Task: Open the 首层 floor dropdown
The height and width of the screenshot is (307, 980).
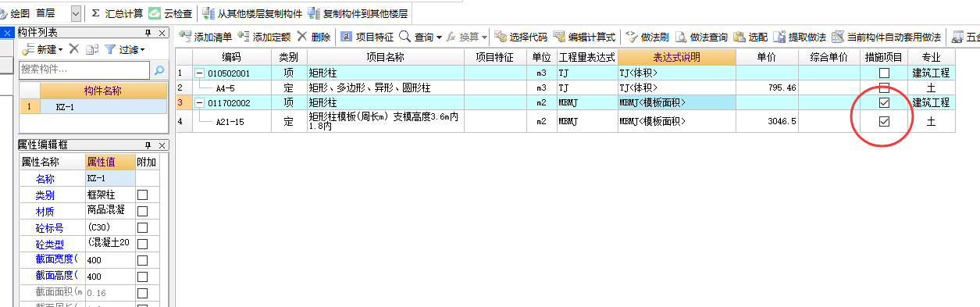Action: [x=75, y=13]
